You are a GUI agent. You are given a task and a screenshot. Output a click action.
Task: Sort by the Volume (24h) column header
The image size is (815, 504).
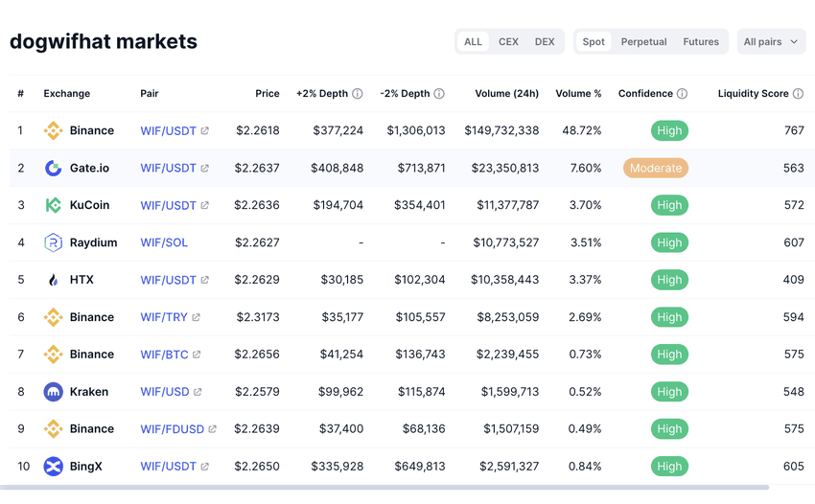coord(506,94)
